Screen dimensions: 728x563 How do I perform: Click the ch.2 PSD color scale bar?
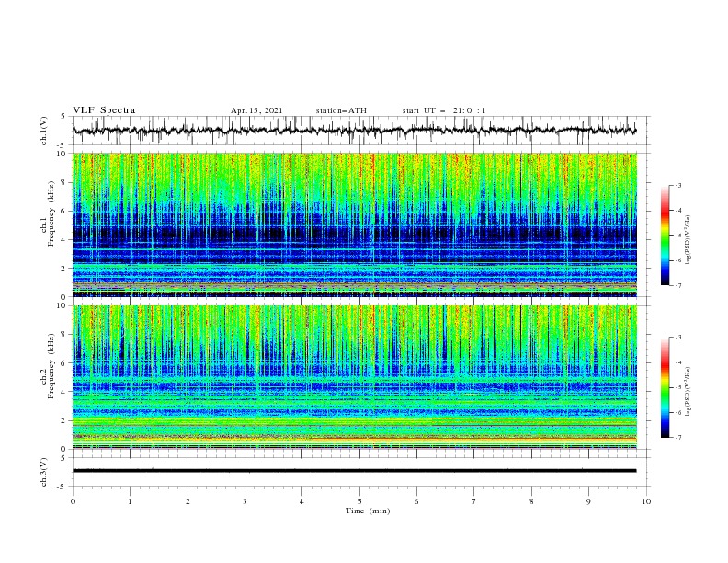[x=665, y=387]
